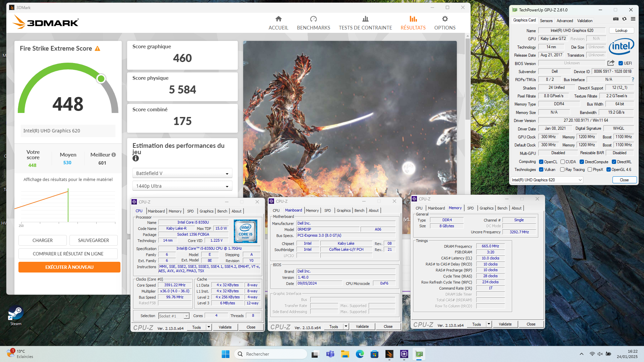Open Microsoft Store from taskbar
Image resolution: width=644 pixels, height=362 pixels.
[x=374, y=354]
